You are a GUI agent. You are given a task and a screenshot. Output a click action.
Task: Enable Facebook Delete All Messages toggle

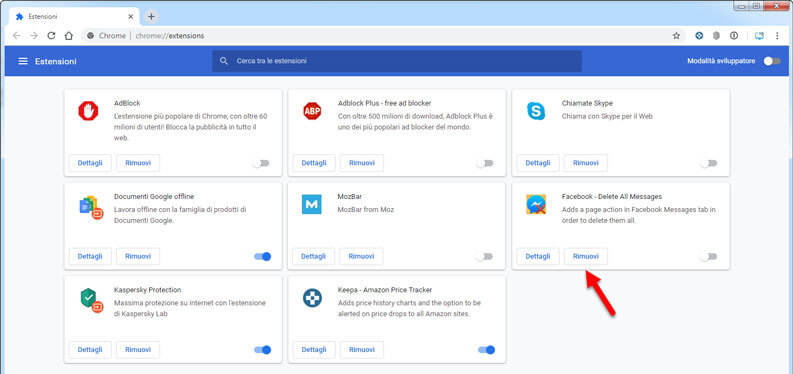tap(709, 257)
